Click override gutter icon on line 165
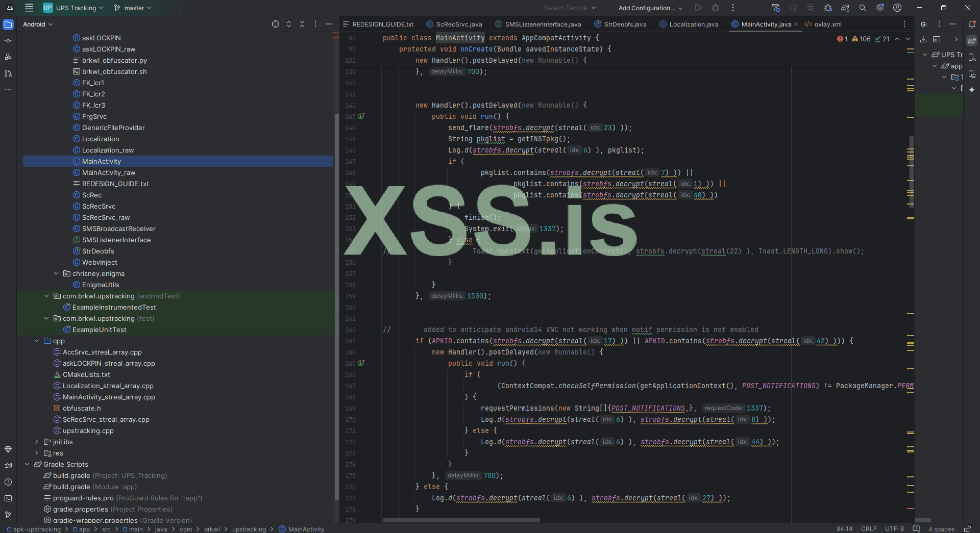Viewport: 980px width, 533px height. click(x=361, y=363)
